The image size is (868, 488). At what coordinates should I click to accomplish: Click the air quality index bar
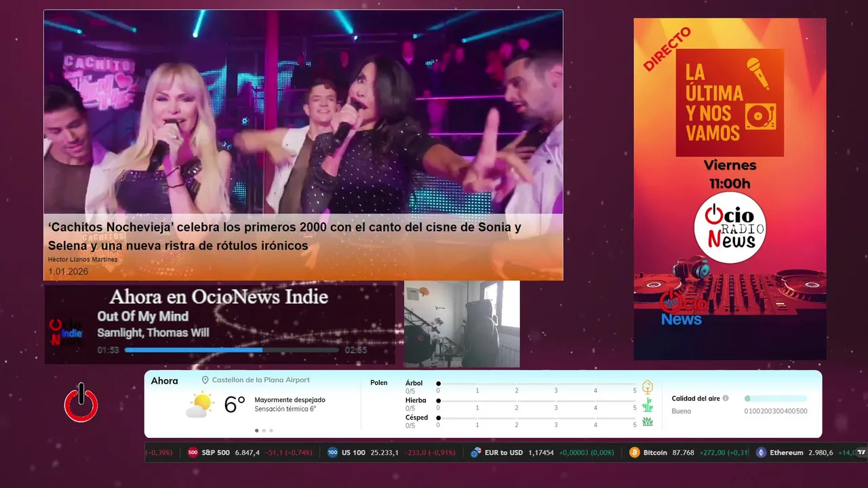point(776,399)
